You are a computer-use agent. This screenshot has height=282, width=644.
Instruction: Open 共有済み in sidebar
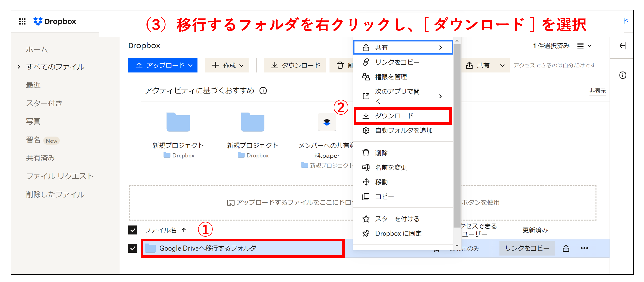[x=41, y=158]
